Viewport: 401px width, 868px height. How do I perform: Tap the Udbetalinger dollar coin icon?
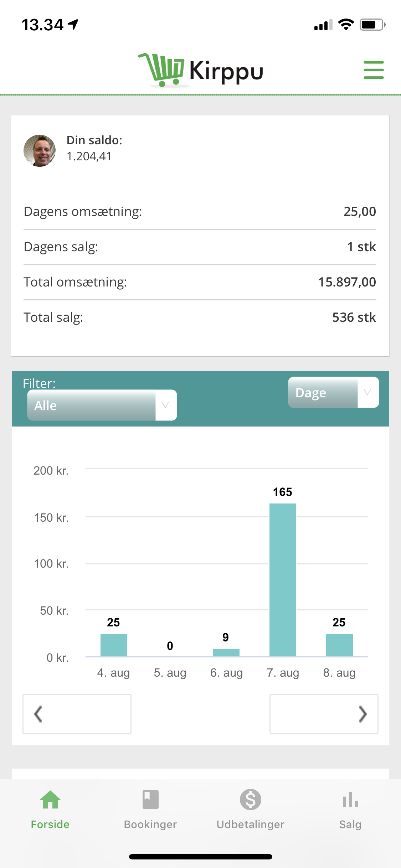(x=250, y=800)
